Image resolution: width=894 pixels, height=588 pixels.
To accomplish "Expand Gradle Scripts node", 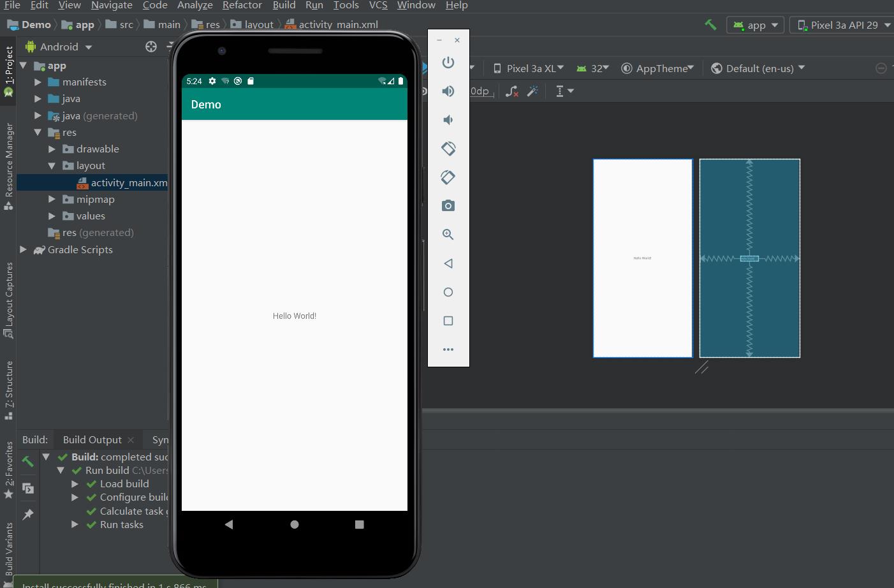I will [24, 249].
